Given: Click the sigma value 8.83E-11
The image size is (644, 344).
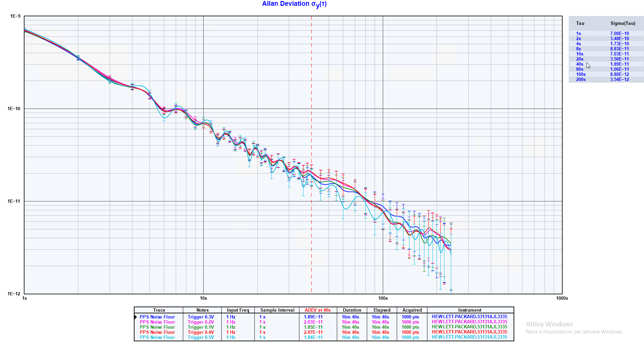Looking at the screenshot, I should [x=619, y=49].
